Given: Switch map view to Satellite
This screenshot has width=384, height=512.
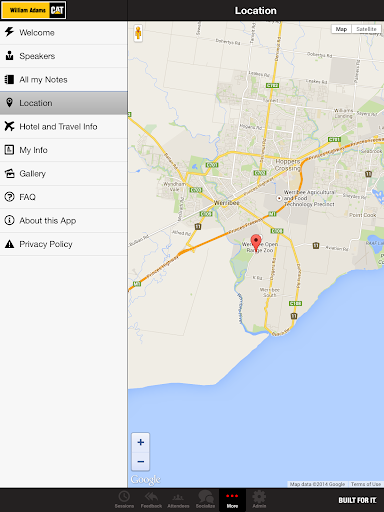Looking at the screenshot, I should click(366, 29).
